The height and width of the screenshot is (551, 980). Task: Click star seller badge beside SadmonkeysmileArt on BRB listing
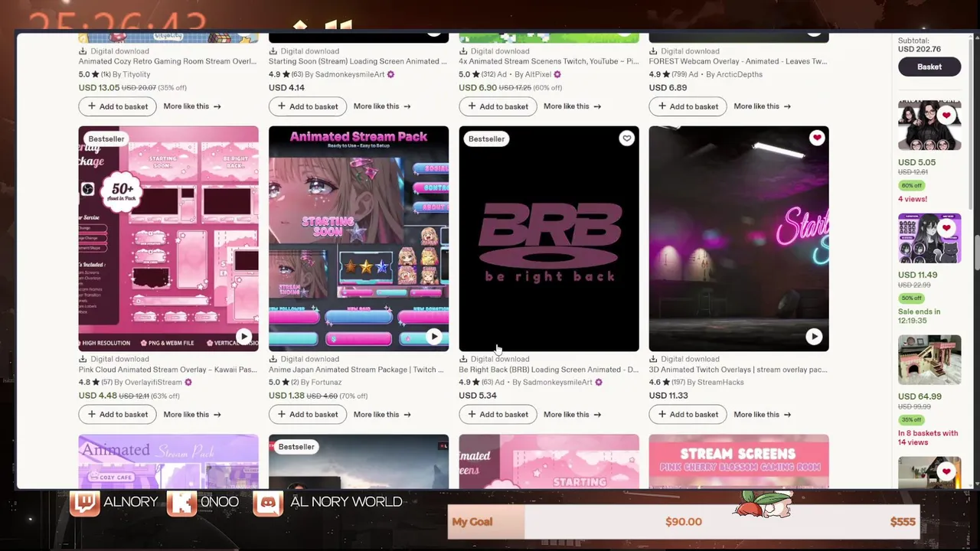click(599, 383)
